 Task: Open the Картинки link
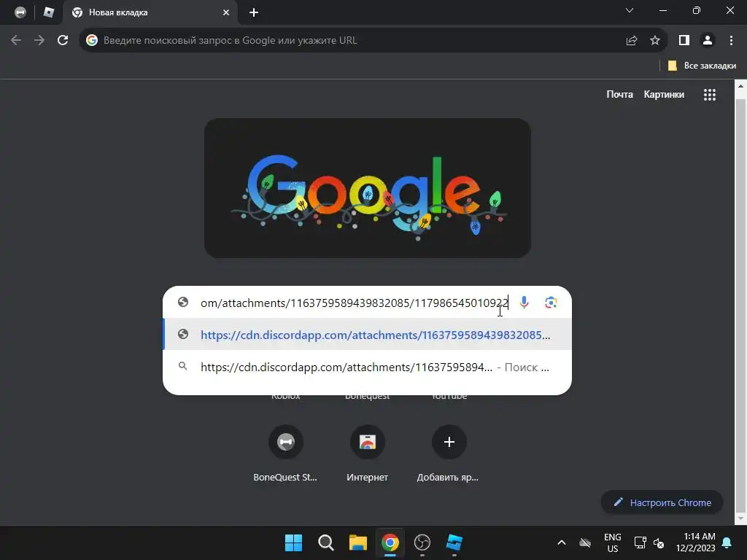tap(664, 94)
